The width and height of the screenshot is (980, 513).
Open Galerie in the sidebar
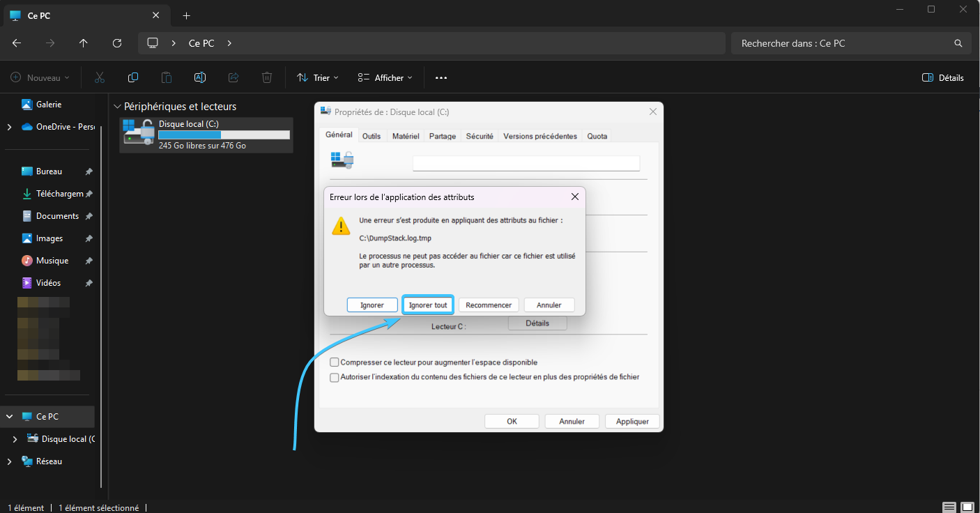point(49,105)
